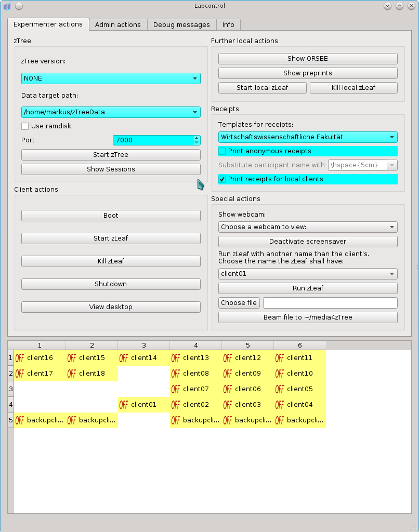The width and height of the screenshot is (419, 532).
Task: Select the OFF icon for client11
Action: click(x=280, y=358)
